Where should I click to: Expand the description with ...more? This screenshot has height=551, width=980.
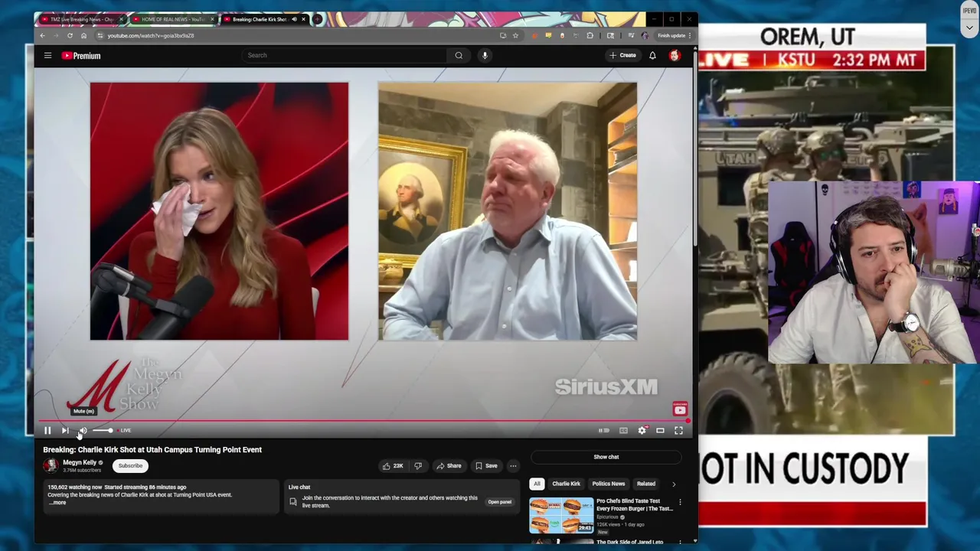pos(57,503)
